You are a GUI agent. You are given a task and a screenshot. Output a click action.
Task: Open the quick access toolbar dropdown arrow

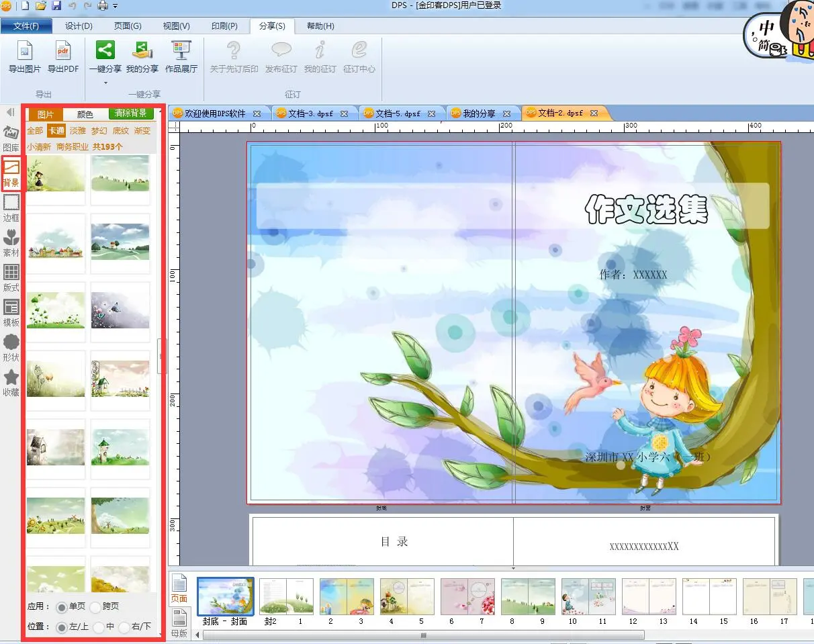click(x=116, y=6)
